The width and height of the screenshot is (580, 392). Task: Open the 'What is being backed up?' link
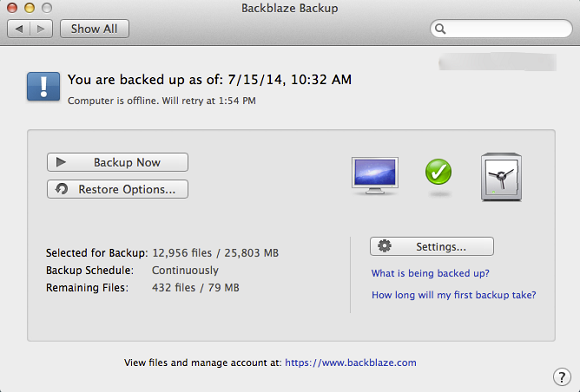click(430, 273)
